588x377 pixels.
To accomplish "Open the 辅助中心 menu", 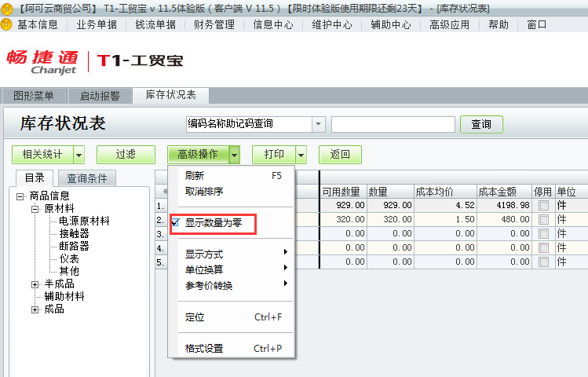I will coord(391,25).
